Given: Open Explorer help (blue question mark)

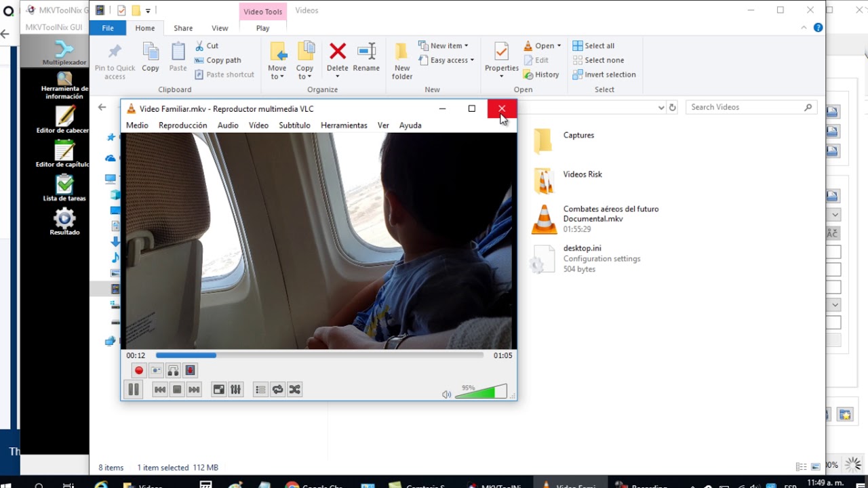Looking at the screenshot, I should tap(818, 28).
